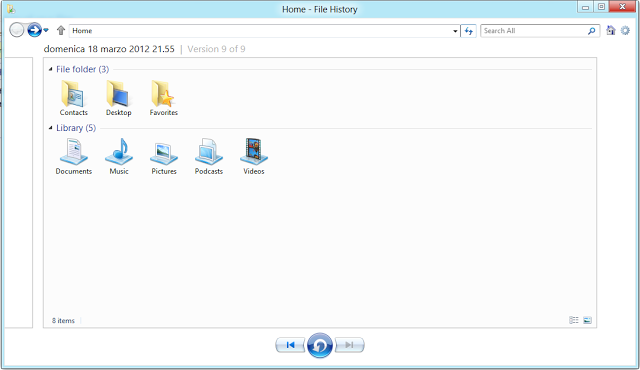The height and width of the screenshot is (370, 640).
Task: Collapse the File folder group
Action: 51,69
